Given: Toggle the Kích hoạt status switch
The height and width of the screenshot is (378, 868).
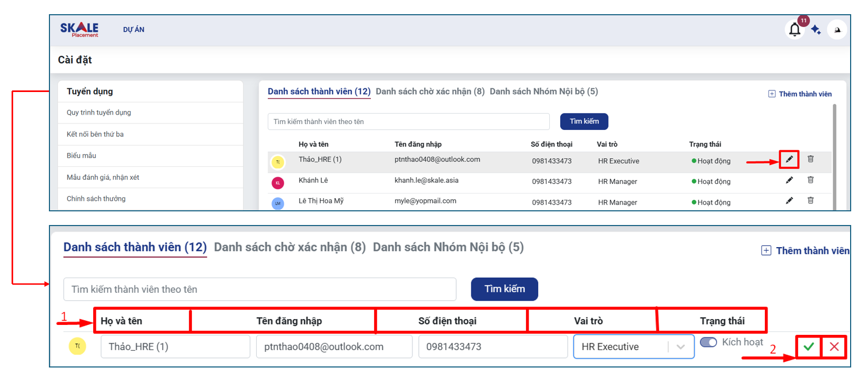Looking at the screenshot, I should point(709,342).
